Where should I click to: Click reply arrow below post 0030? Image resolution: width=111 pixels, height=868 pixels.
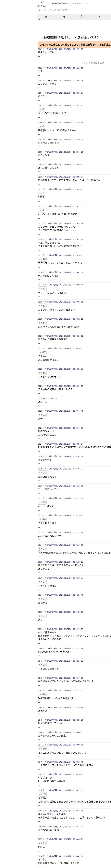[39, 494]
